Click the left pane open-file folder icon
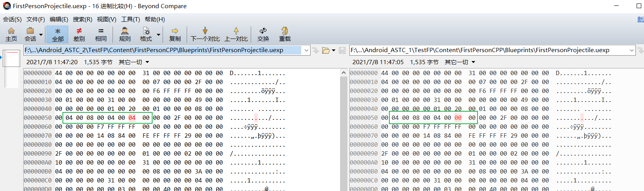Screen dimensions: 644x191 [x=326, y=50]
